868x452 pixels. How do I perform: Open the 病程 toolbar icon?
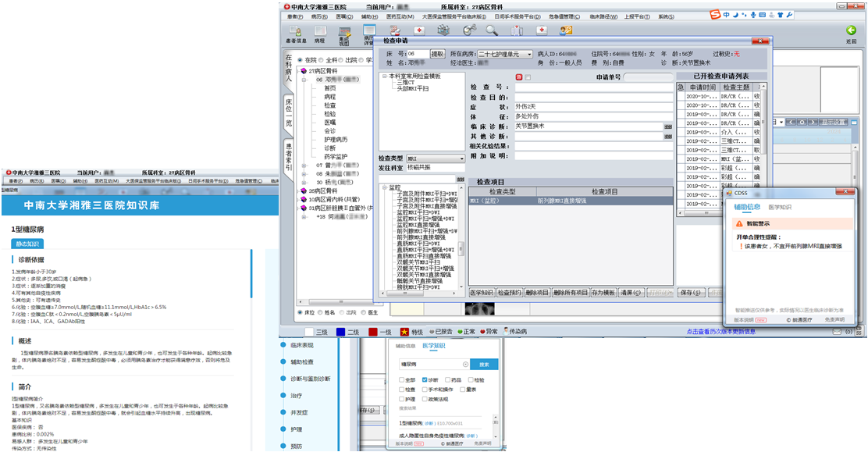coord(320,32)
